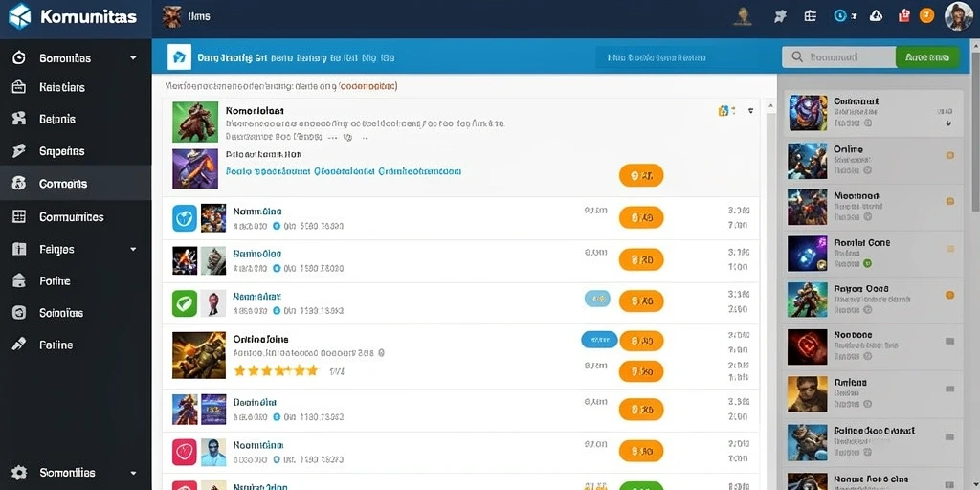Toggle gray status square on right-panel Noooone item
Viewport: 980px width, 490px height.
(x=950, y=342)
